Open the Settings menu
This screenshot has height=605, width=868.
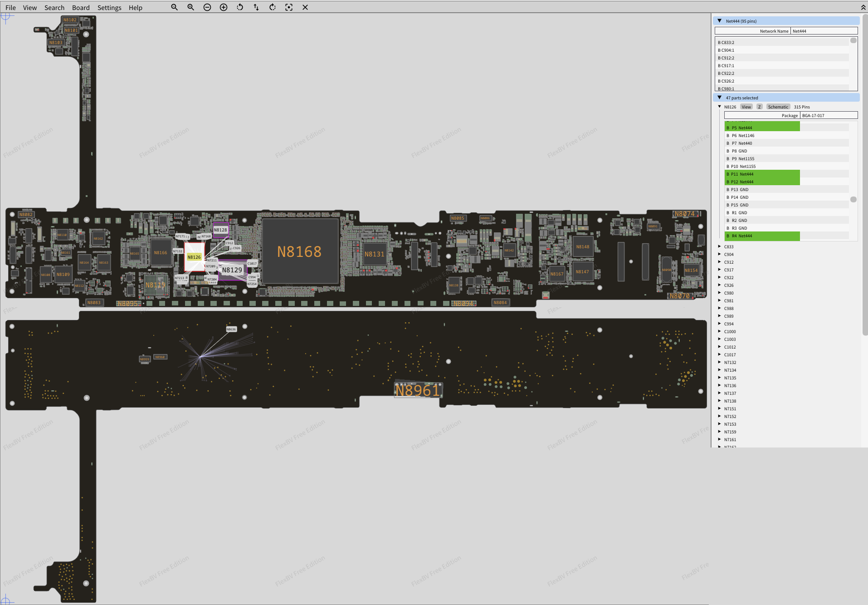tap(109, 8)
